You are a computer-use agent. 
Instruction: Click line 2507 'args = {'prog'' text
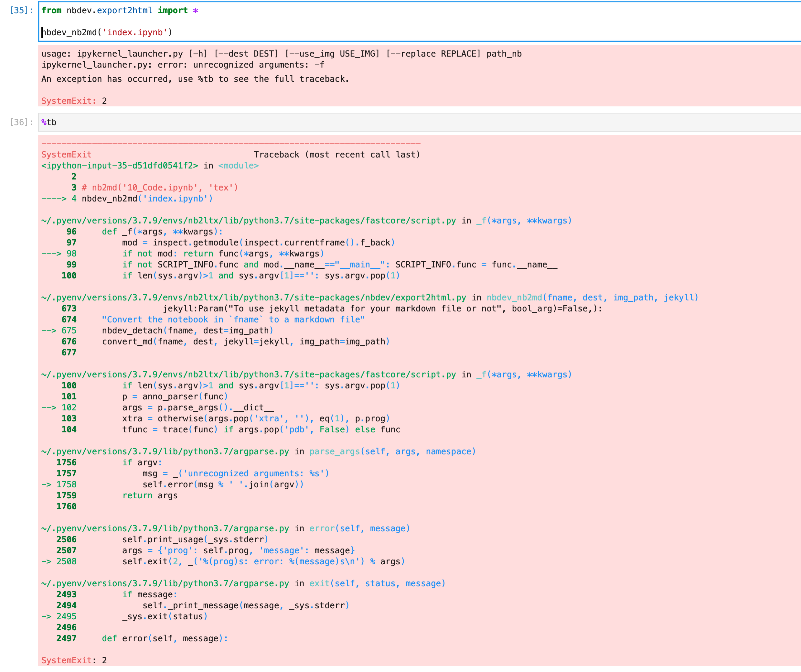(239, 551)
